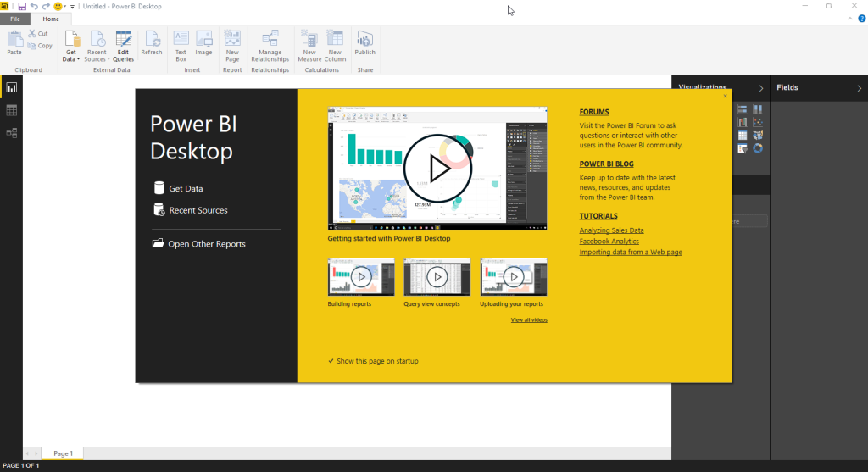This screenshot has height=472, width=868.
Task: Click the View all videos link
Action: [528, 320]
